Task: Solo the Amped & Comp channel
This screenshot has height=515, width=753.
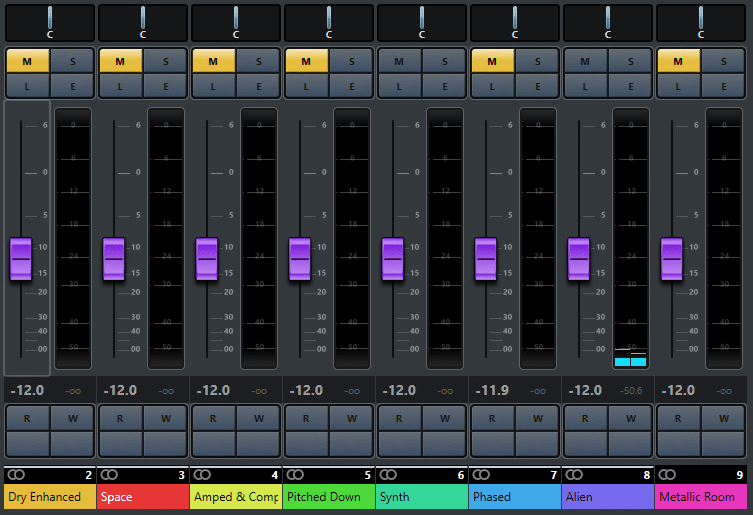Action: pos(258,61)
